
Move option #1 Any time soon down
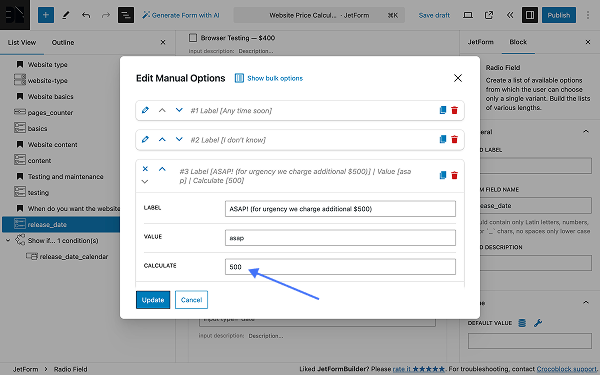coord(179,110)
